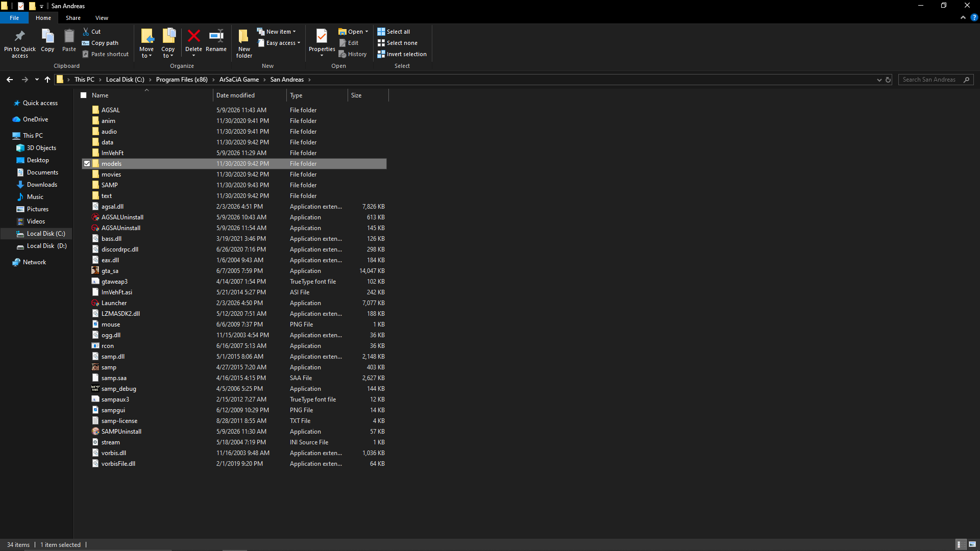Switch to the View ribbon tab

pos(102,18)
